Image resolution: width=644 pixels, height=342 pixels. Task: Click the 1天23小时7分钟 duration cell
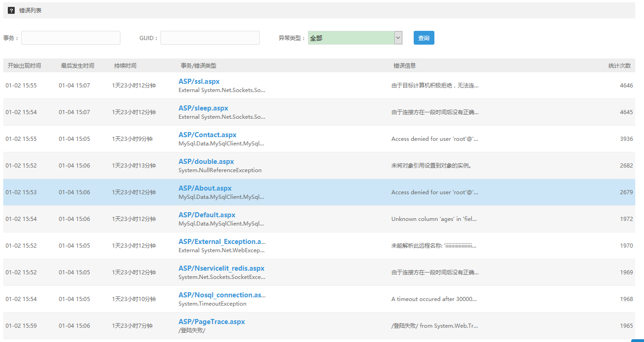(132, 326)
